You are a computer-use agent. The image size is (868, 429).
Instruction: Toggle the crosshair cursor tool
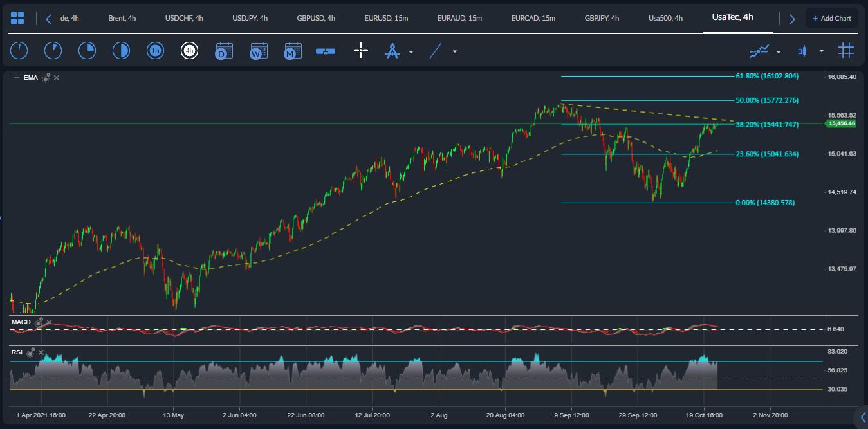[x=361, y=51]
